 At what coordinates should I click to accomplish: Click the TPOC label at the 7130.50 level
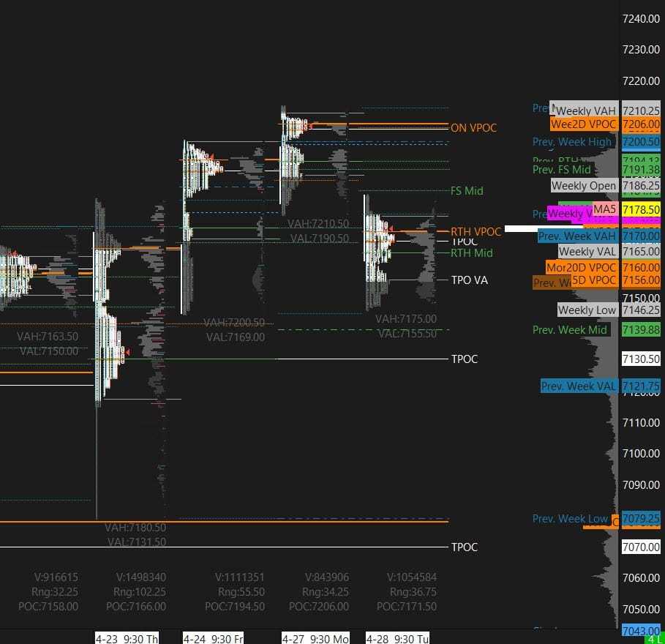point(464,359)
